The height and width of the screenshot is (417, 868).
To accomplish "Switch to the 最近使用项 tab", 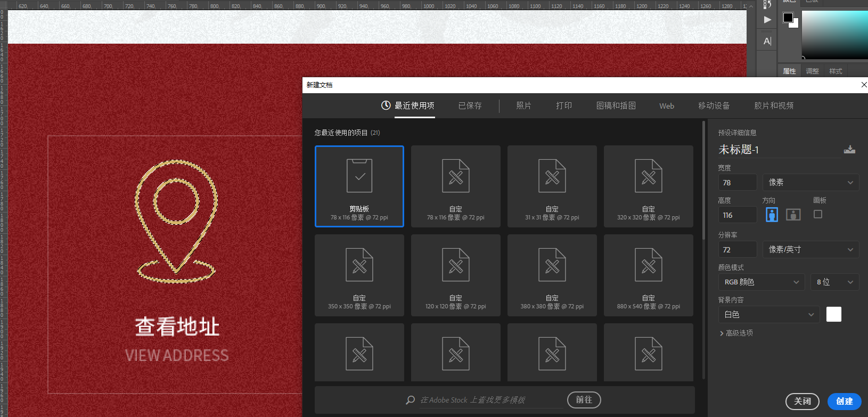I will tap(408, 105).
